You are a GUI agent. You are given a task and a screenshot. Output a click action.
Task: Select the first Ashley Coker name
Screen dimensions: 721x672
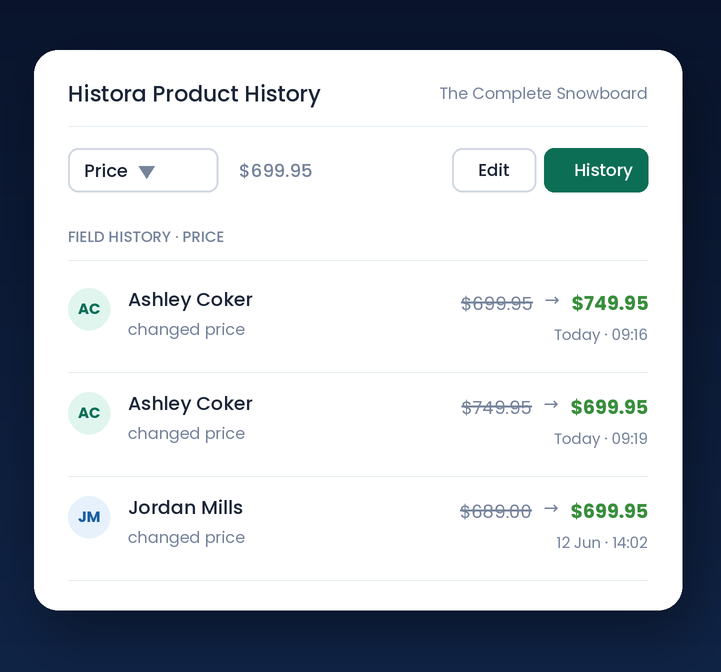(x=190, y=300)
